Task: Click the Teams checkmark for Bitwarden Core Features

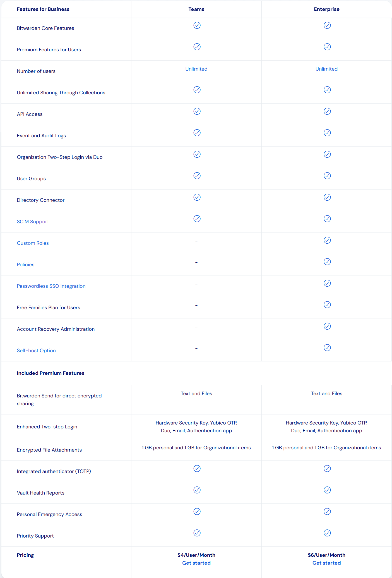Action: (197, 25)
